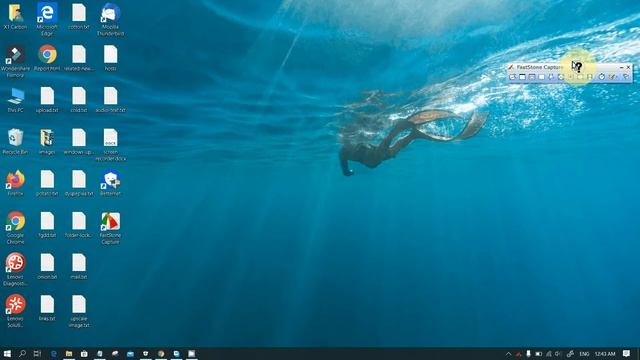
Task: Select the Lenovo Solution desktop shortcut
Action: (x=16, y=311)
